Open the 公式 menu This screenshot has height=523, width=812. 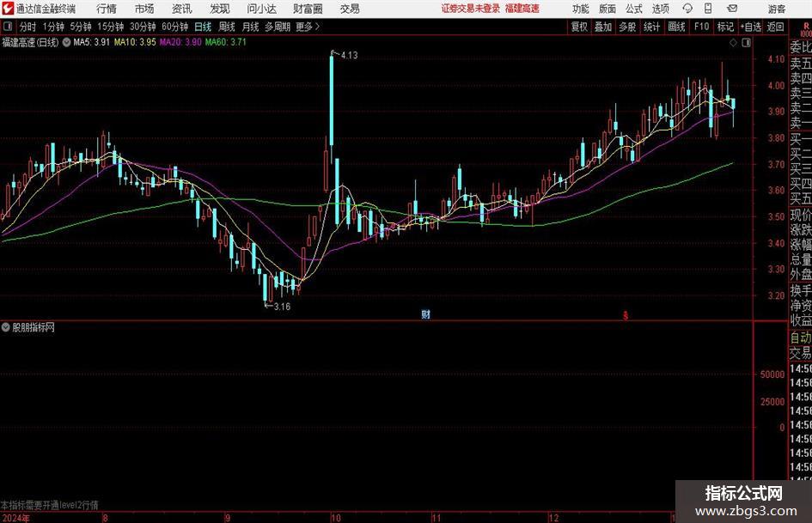(634, 9)
